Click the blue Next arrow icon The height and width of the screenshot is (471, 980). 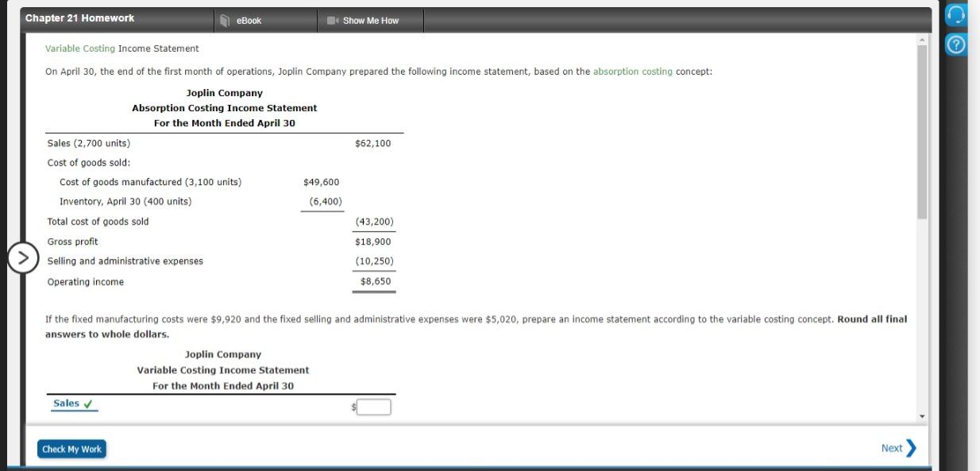click(910, 447)
